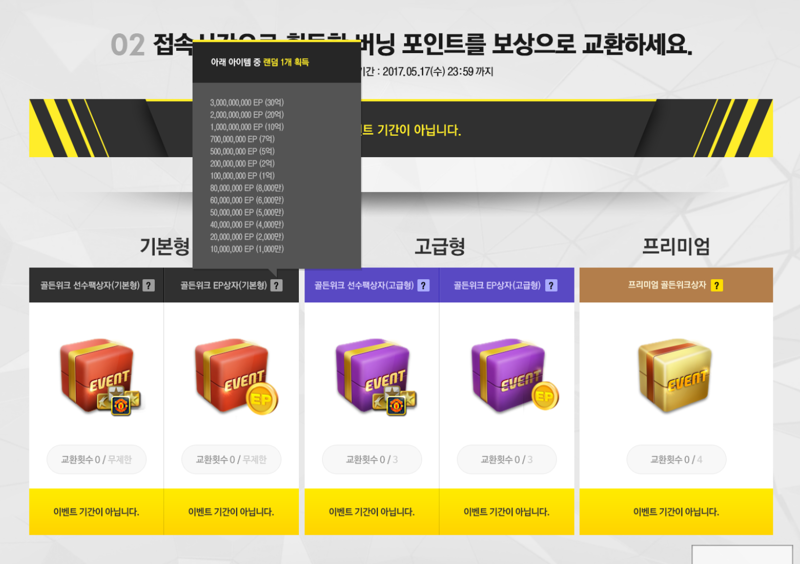
Task: Click the yellow button under advanced EP box
Action: pyautogui.click(x=507, y=511)
